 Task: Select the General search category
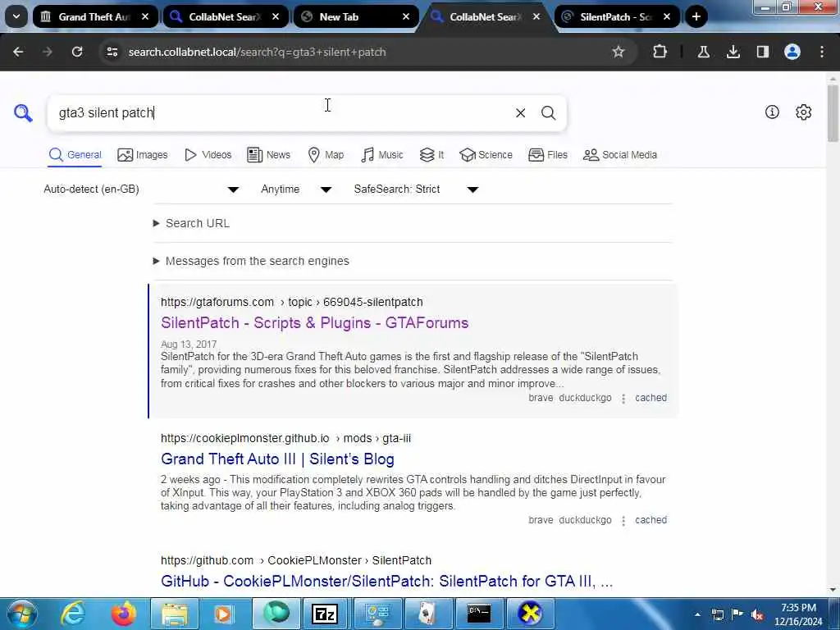[x=75, y=155]
